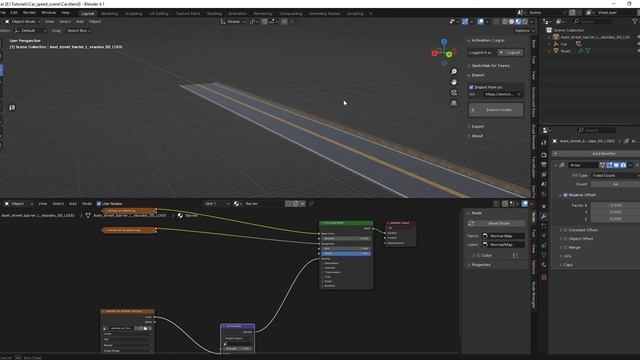Open the Slot 1 material slot dropdown
640x360 pixels.
click(x=217, y=204)
